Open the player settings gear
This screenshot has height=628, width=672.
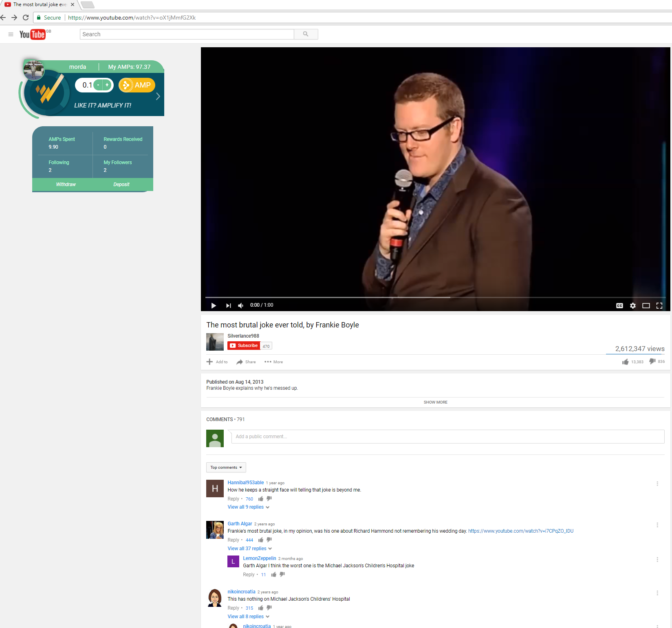[x=633, y=305]
